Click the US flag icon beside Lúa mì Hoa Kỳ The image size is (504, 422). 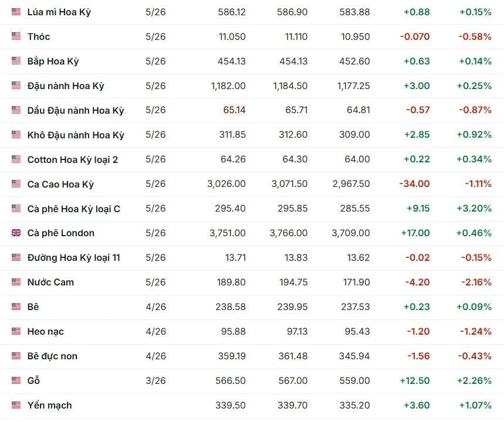(16, 12)
